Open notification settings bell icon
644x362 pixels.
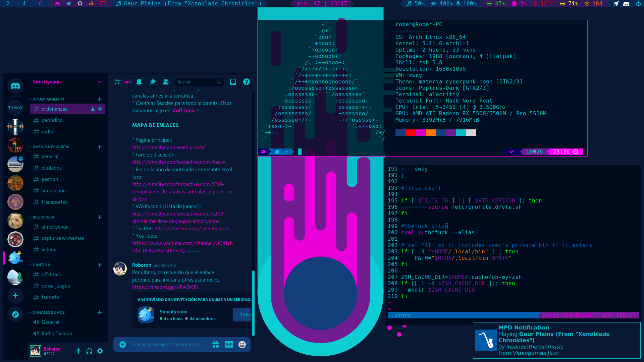pos(139,82)
